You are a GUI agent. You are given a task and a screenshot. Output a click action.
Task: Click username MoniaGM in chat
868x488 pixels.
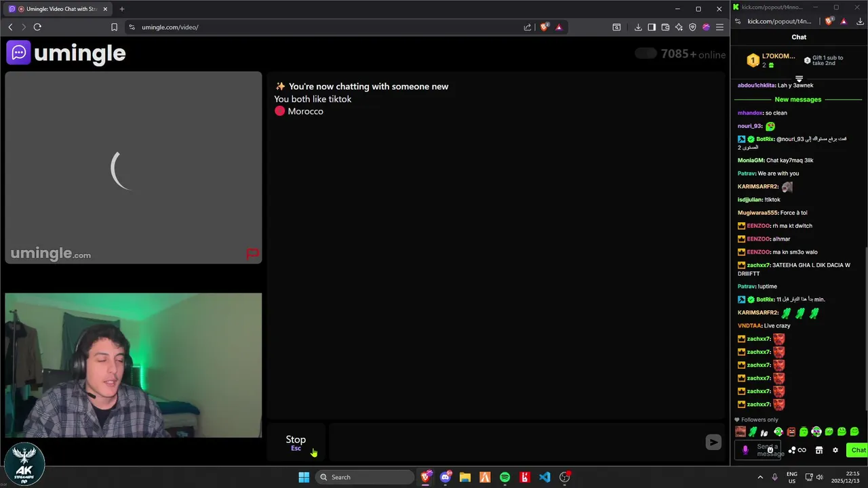tap(751, 161)
